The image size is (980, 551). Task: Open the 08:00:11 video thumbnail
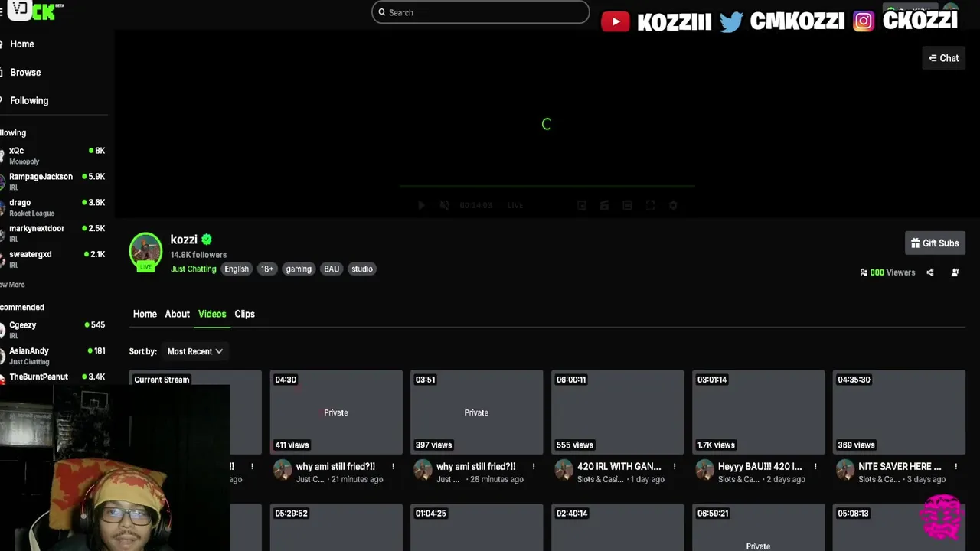pos(617,412)
